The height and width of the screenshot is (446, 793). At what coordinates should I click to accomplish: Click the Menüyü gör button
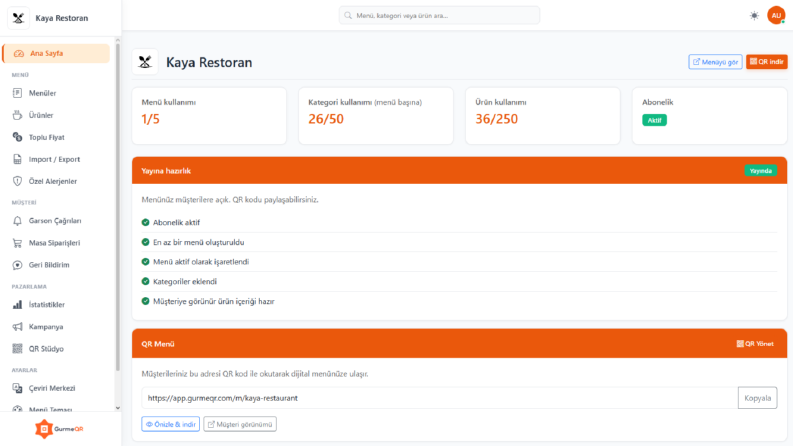coord(715,62)
